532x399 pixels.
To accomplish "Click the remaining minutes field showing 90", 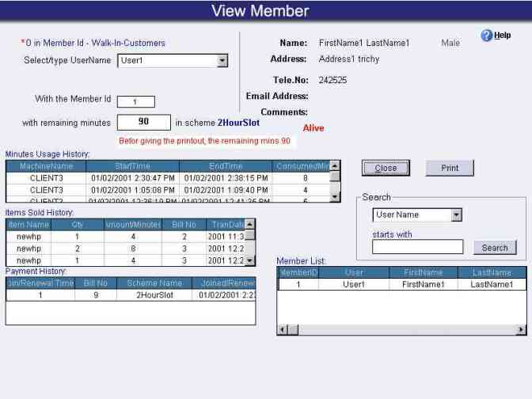I will [143, 122].
